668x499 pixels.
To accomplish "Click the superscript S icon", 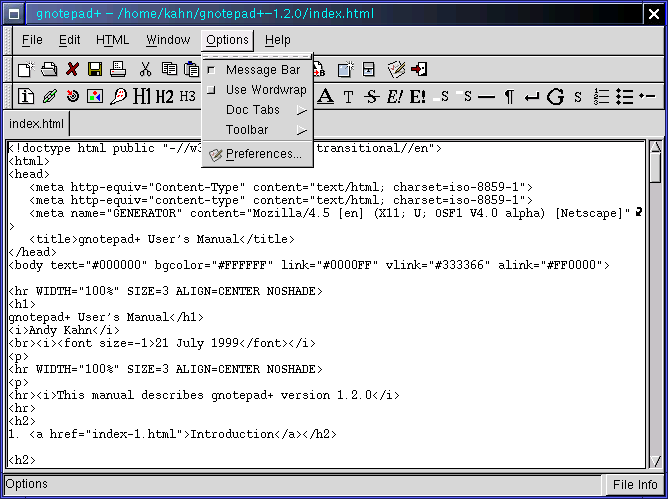I will [464, 97].
